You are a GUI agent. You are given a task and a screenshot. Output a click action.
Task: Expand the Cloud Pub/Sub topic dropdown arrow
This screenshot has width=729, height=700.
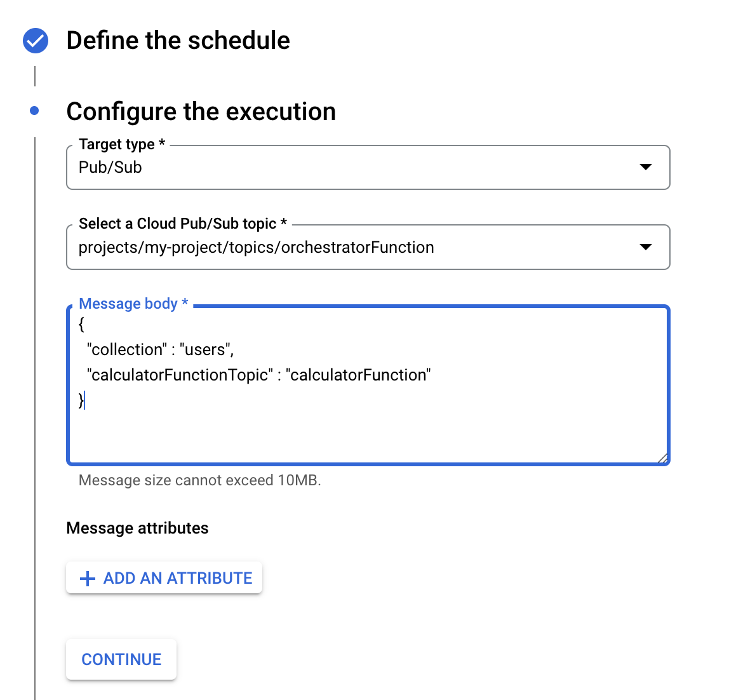pyautogui.click(x=645, y=247)
